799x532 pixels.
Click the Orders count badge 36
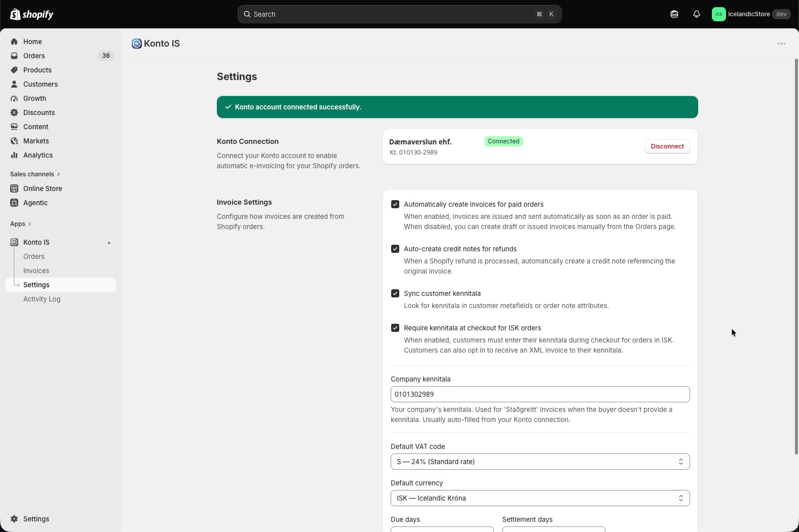click(x=106, y=56)
